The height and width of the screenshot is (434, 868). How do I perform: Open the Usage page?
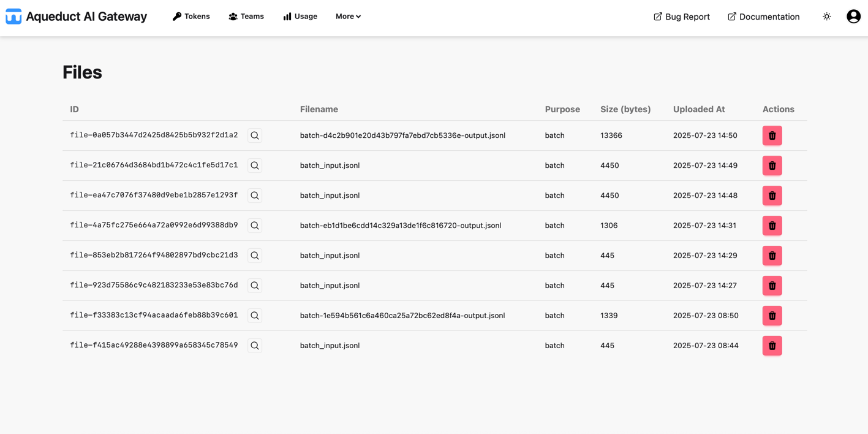300,17
